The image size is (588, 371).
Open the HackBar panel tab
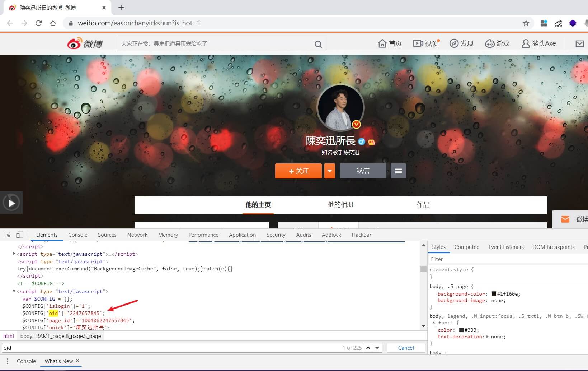click(x=362, y=235)
